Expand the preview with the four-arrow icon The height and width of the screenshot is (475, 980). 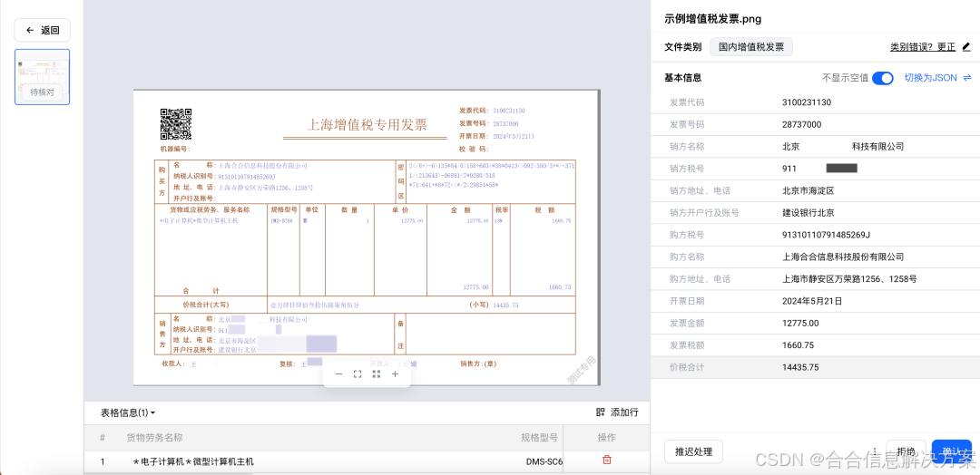tap(377, 373)
